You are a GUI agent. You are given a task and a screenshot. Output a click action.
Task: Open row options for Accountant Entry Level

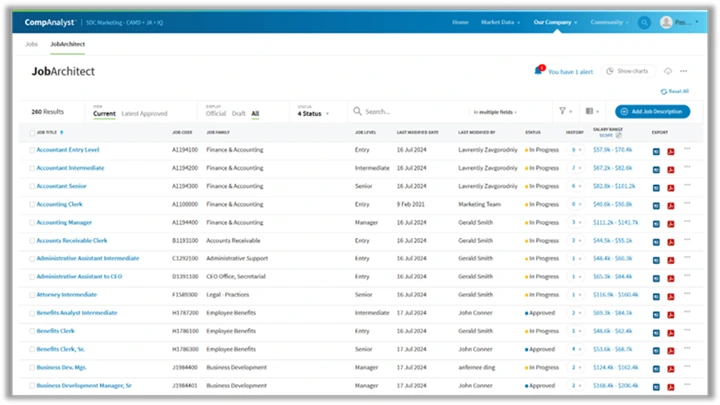687,148
